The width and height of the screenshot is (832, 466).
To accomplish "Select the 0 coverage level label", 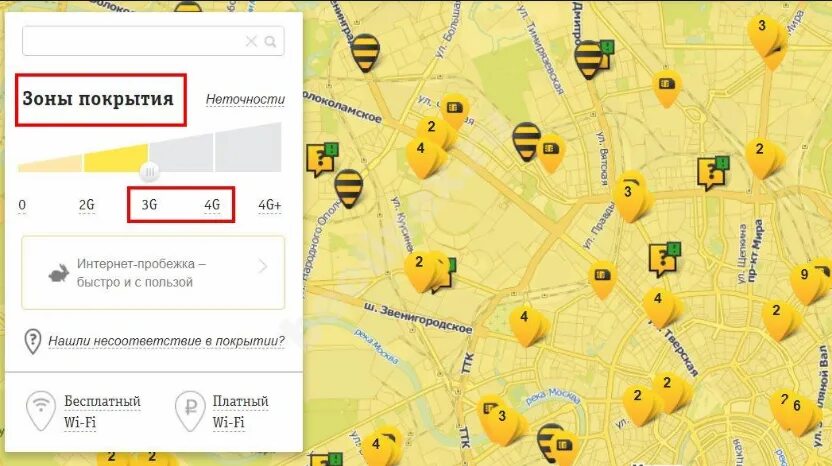I will [22, 205].
